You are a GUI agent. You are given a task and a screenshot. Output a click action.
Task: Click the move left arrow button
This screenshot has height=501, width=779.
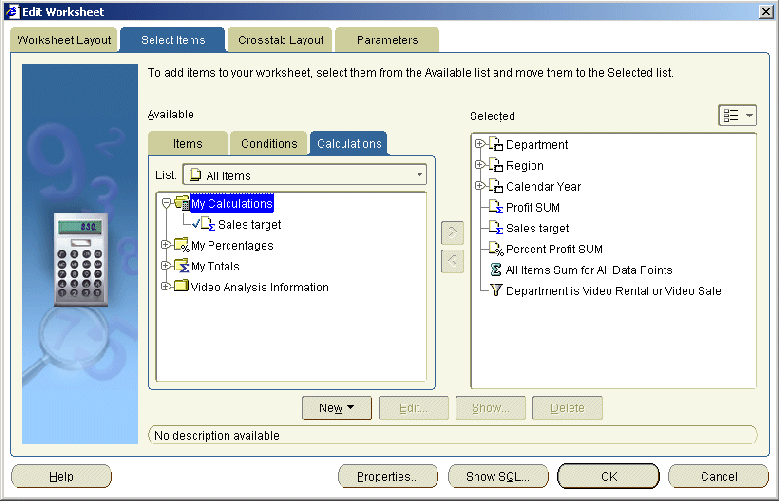coord(452,261)
